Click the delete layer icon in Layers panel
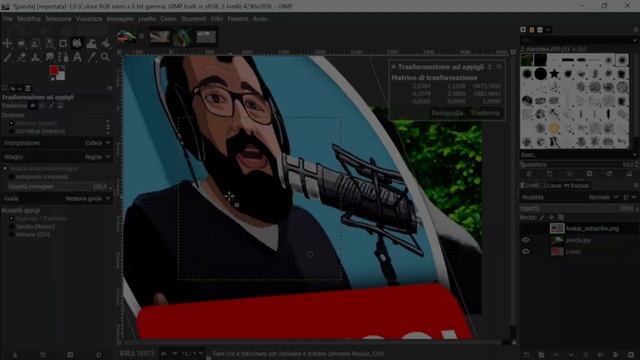The width and height of the screenshot is (640, 360). point(631,355)
